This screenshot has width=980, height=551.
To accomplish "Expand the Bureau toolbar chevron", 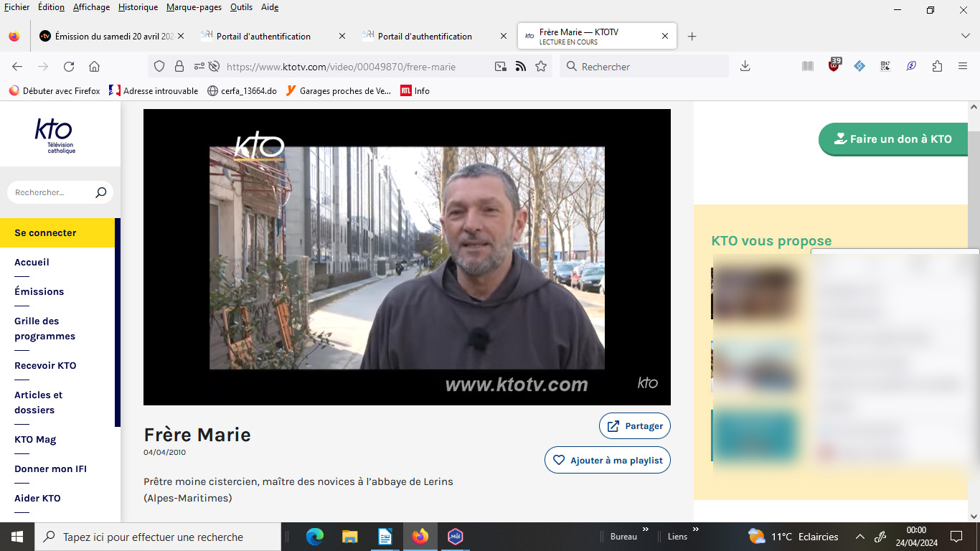I will (x=645, y=531).
